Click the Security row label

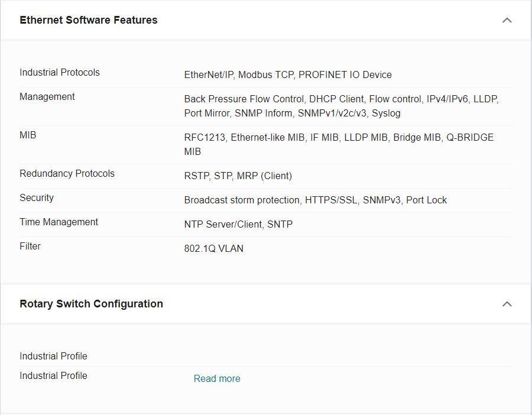coord(37,198)
